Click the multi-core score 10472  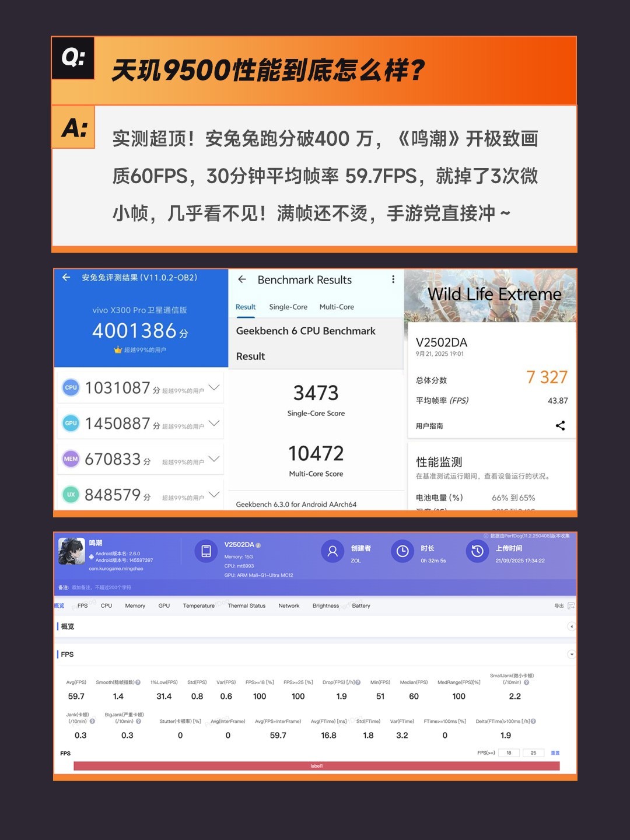[316, 453]
